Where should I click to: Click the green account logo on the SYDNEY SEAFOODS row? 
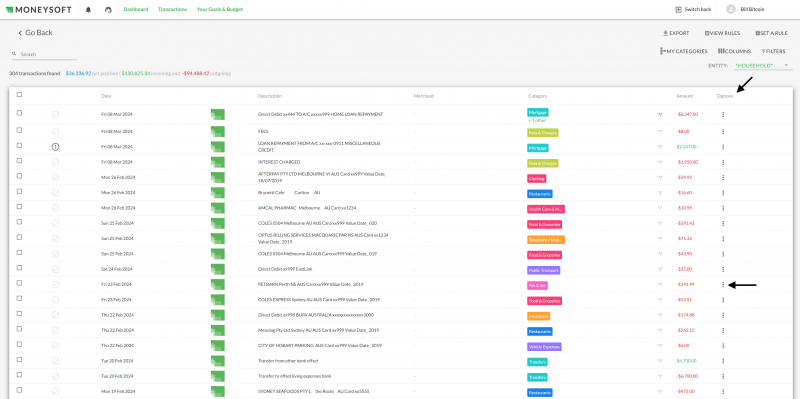(x=218, y=392)
